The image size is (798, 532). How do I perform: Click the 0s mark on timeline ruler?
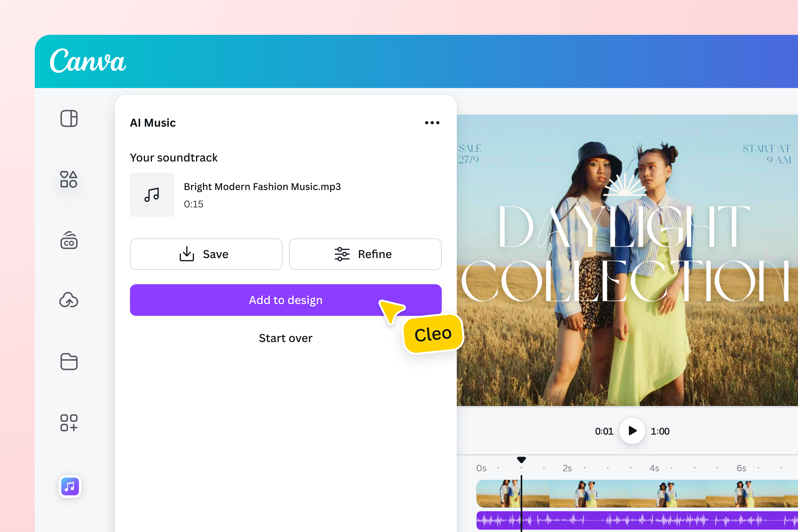click(x=482, y=468)
